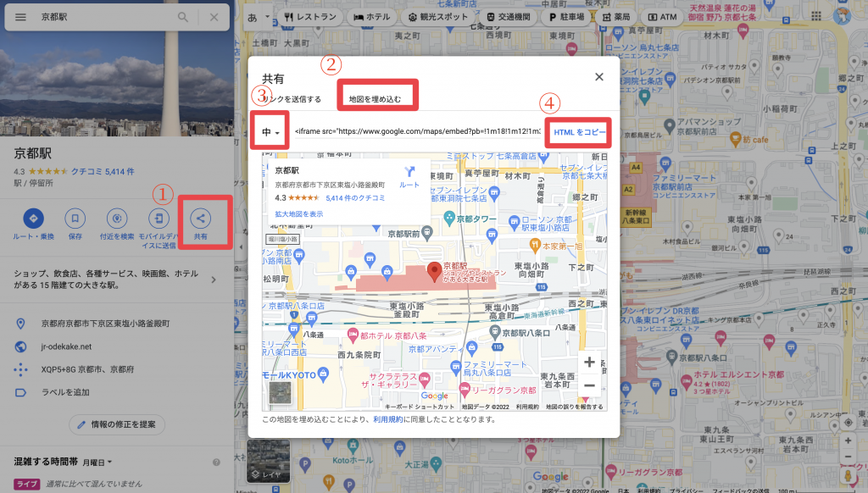The width and height of the screenshot is (868, 493).
Task: Zoom out with the preview map minus button
Action: click(589, 385)
